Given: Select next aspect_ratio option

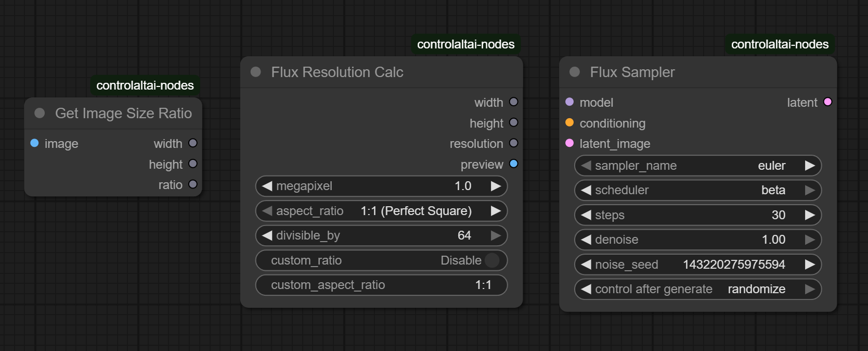Looking at the screenshot, I should click(x=496, y=211).
